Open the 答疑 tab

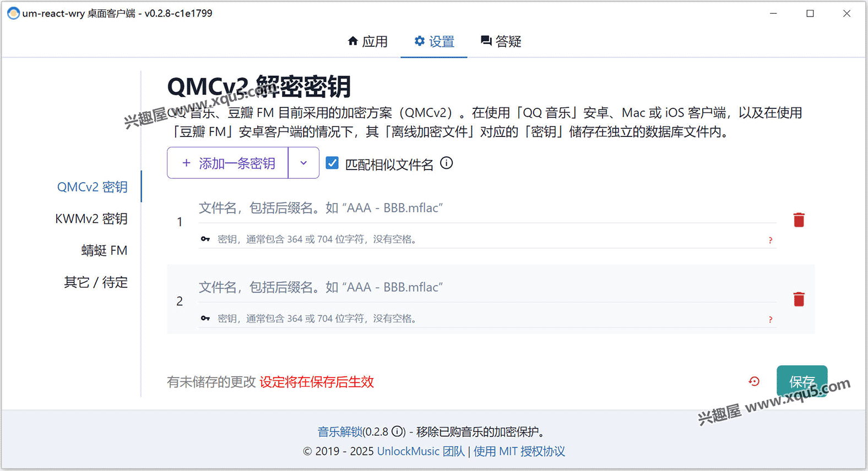click(x=501, y=41)
